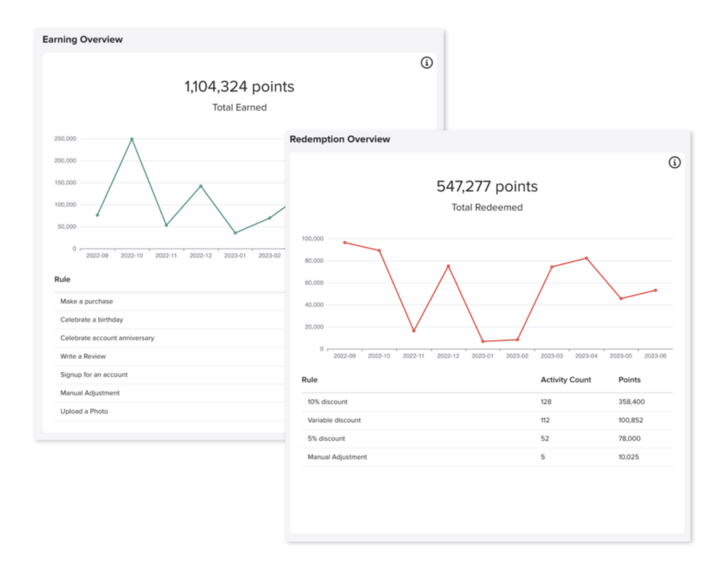This screenshot has width=728, height=573.
Task: Open the Redemption Overview info icon
Action: (675, 162)
